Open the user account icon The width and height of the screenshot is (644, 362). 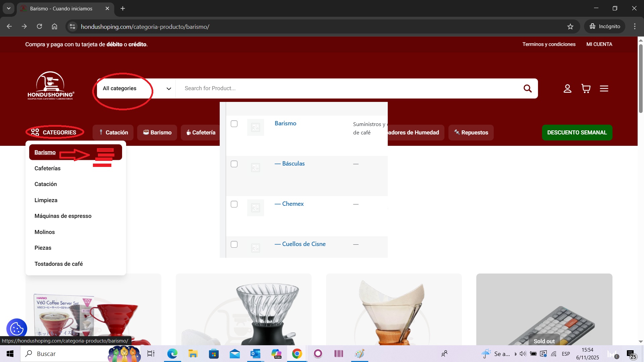(567, 88)
